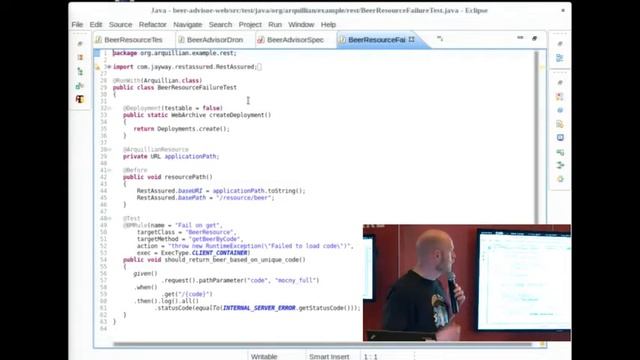
Task: Open the Run menu
Action: 275,24
